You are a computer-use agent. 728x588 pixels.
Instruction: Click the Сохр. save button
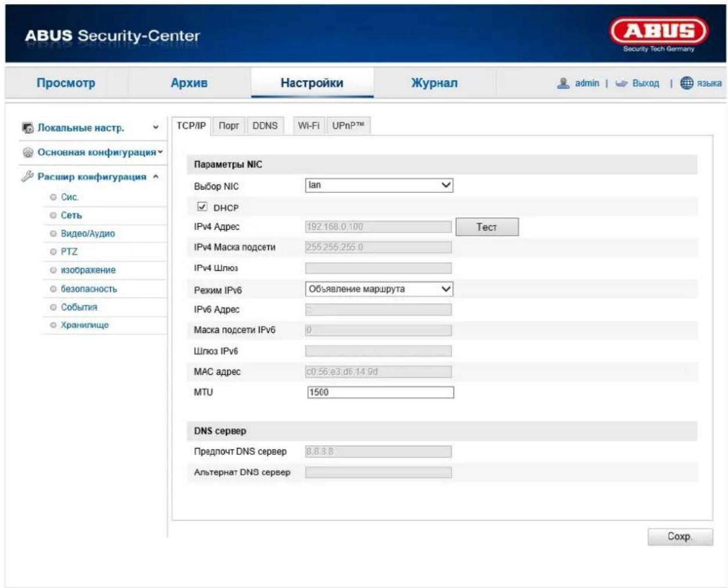pos(680,537)
